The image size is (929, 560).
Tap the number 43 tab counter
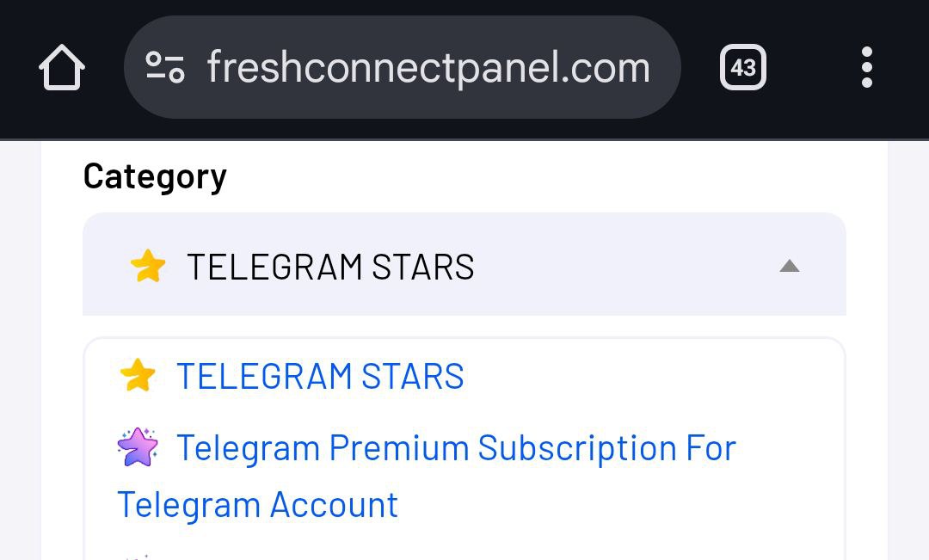742,67
